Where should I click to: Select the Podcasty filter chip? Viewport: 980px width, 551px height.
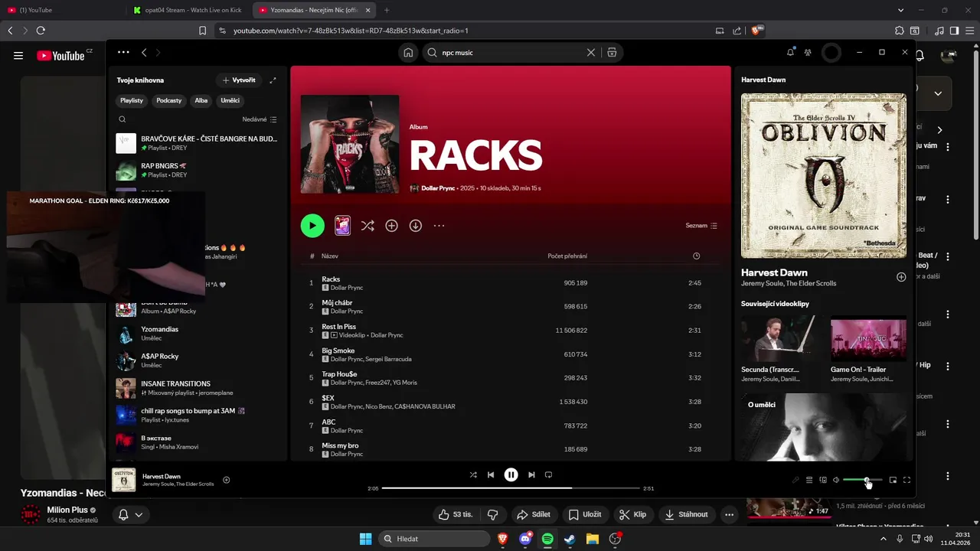click(169, 100)
